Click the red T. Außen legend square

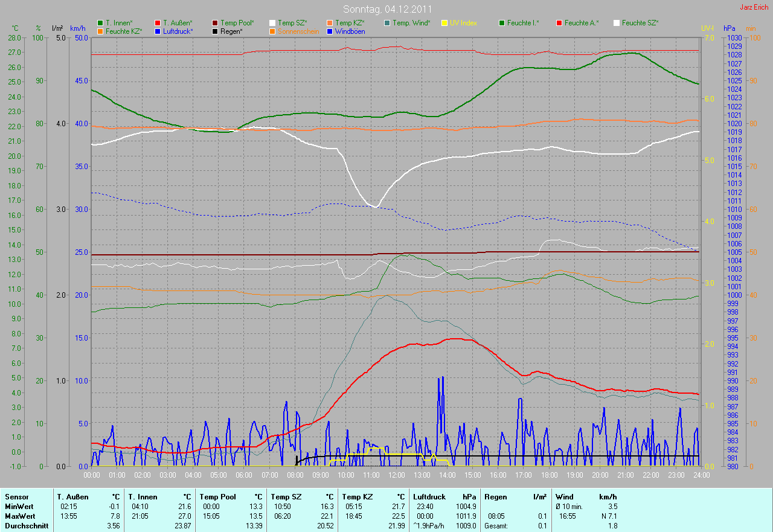coord(158,23)
